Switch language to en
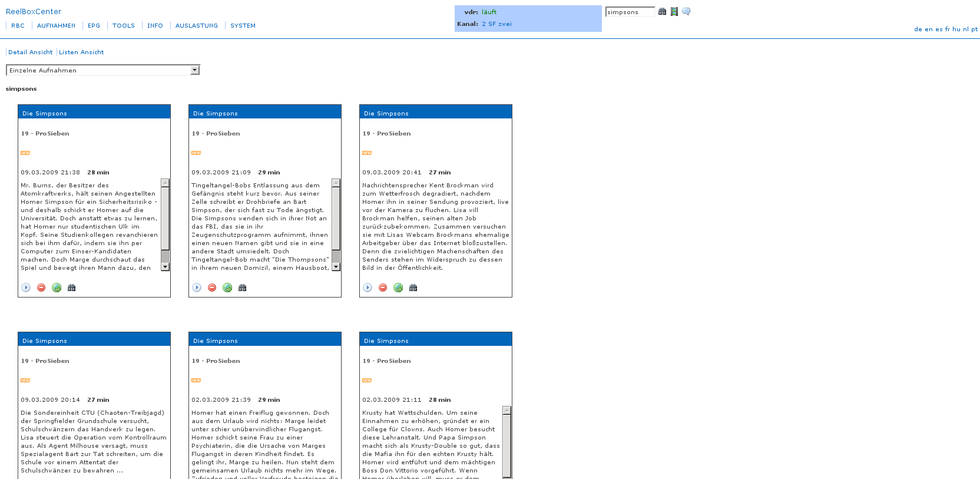This screenshot has height=479, width=980. pos(929,29)
